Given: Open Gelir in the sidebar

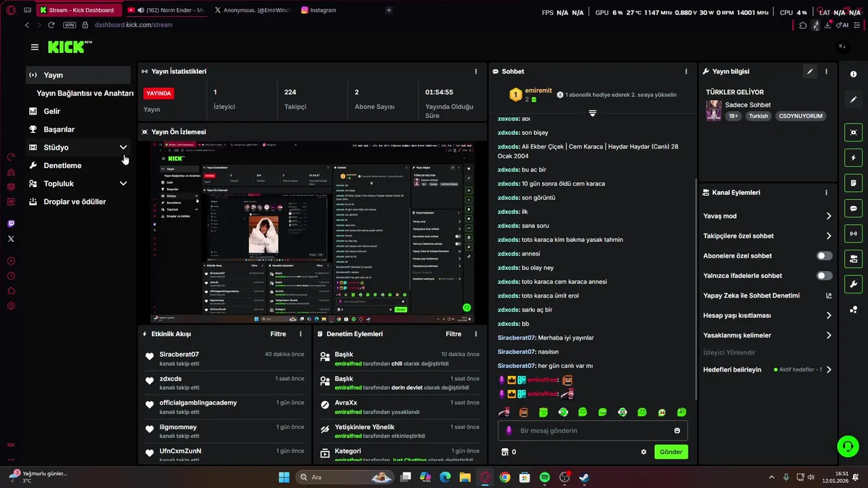Looking at the screenshot, I should [78, 111].
